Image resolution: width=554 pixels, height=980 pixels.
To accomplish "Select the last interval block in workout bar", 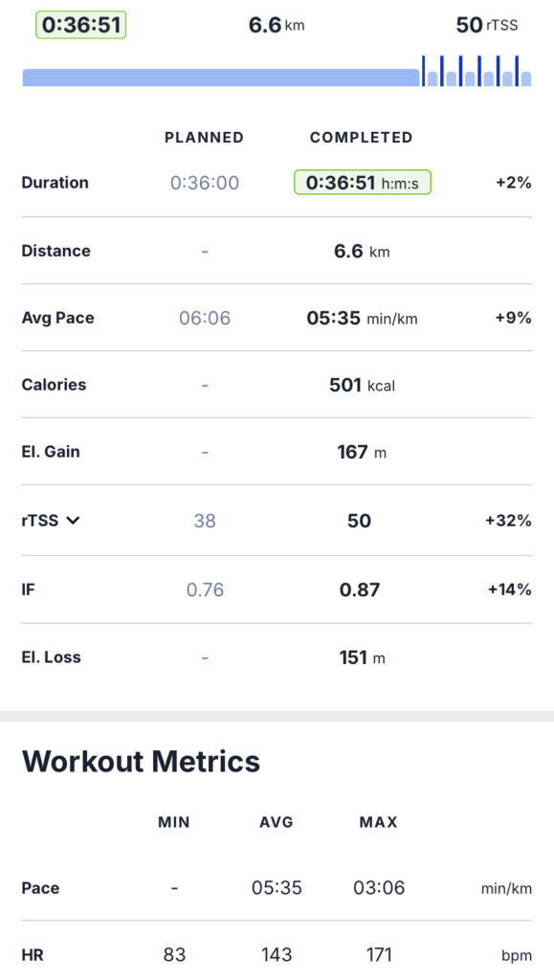I will pos(526,78).
